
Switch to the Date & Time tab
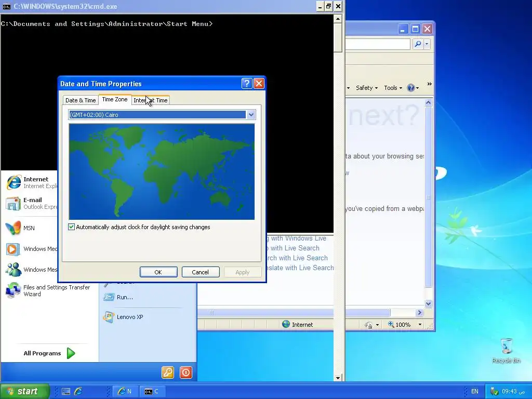(x=81, y=100)
